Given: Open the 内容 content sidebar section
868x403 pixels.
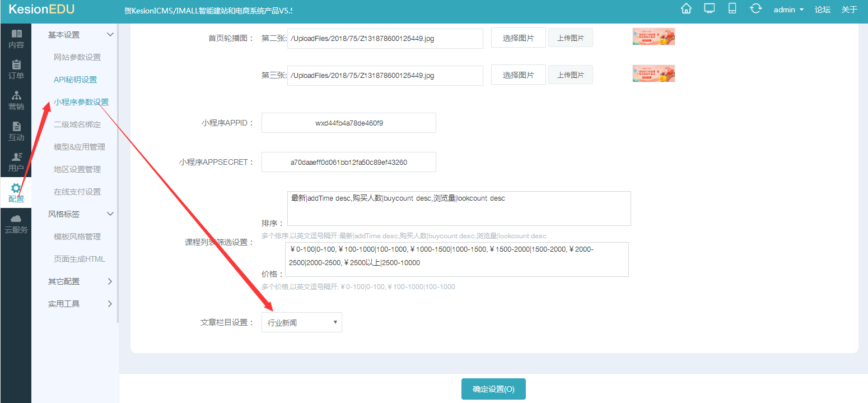Looking at the screenshot, I should [16, 39].
